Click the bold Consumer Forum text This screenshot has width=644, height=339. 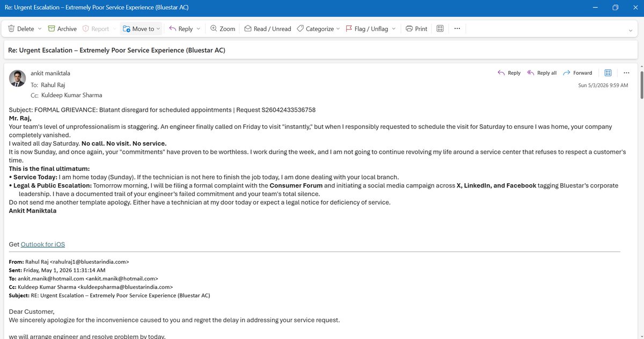point(296,185)
